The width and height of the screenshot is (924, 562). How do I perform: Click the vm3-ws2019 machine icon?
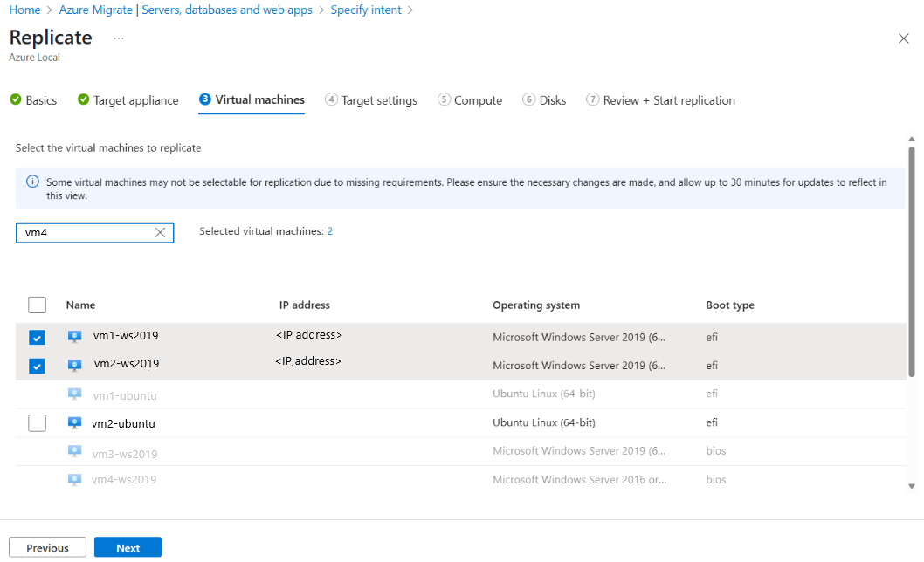[74, 450]
